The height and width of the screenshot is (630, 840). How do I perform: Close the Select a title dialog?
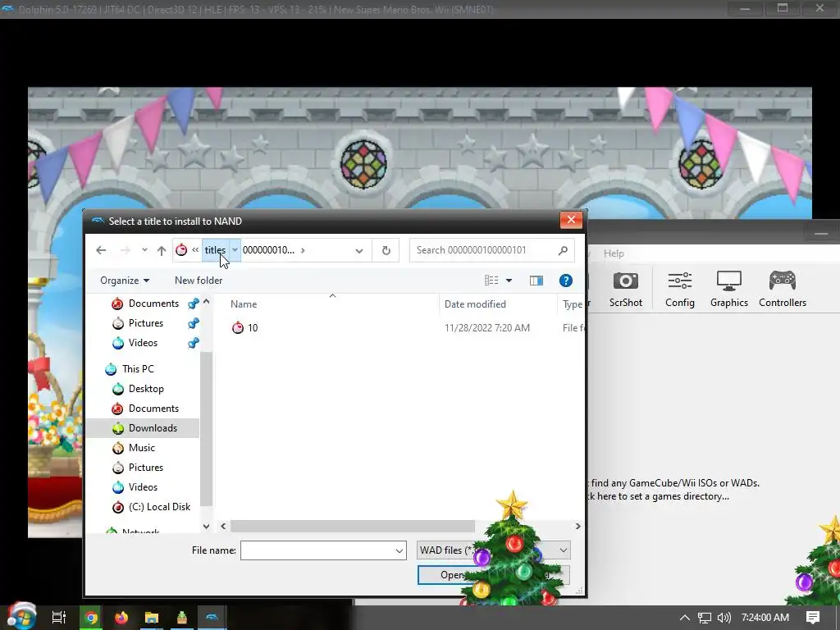571,220
